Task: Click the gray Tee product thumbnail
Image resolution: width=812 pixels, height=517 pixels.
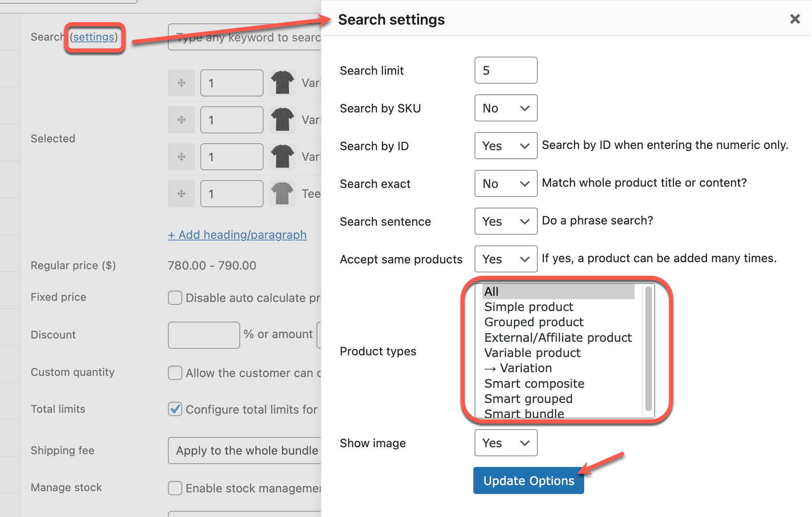Action: 282,194
